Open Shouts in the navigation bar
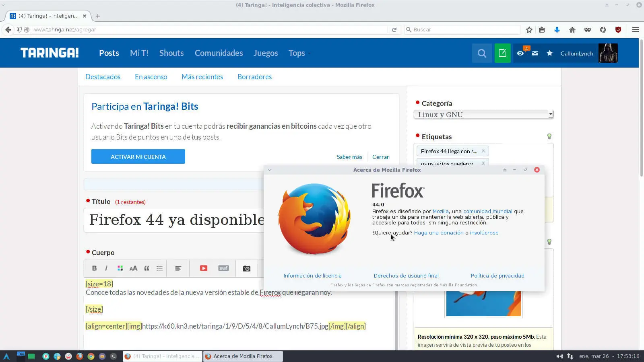Screen dimensions: 644x362 pos(171,53)
